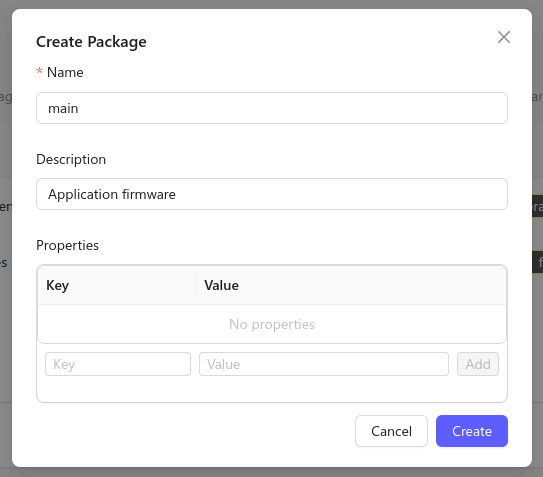Click the Add property button
Screen dimensions: 543x477
[478, 364]
